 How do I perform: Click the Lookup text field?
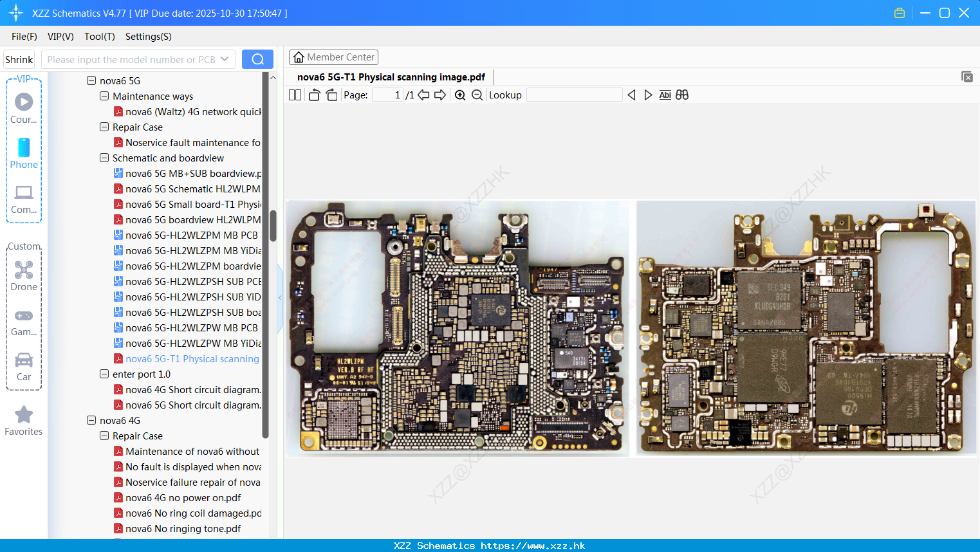pos(575,95)
